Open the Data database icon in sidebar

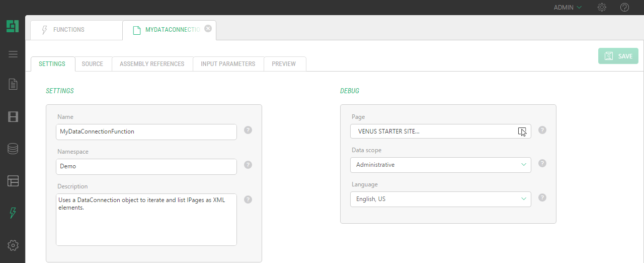click(13, 149)
